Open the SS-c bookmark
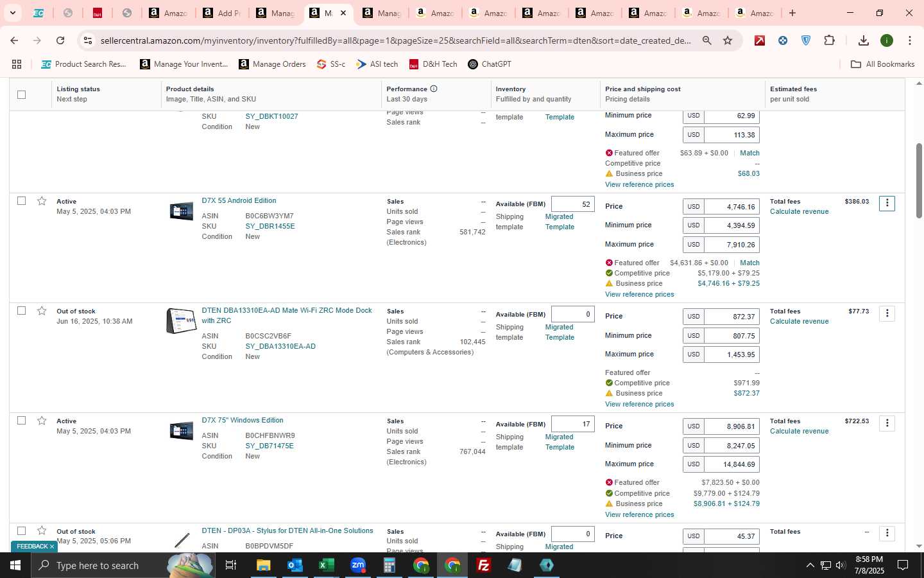Image resolution: width=924 pixels, height=578 pixels. tap(331, 64)
